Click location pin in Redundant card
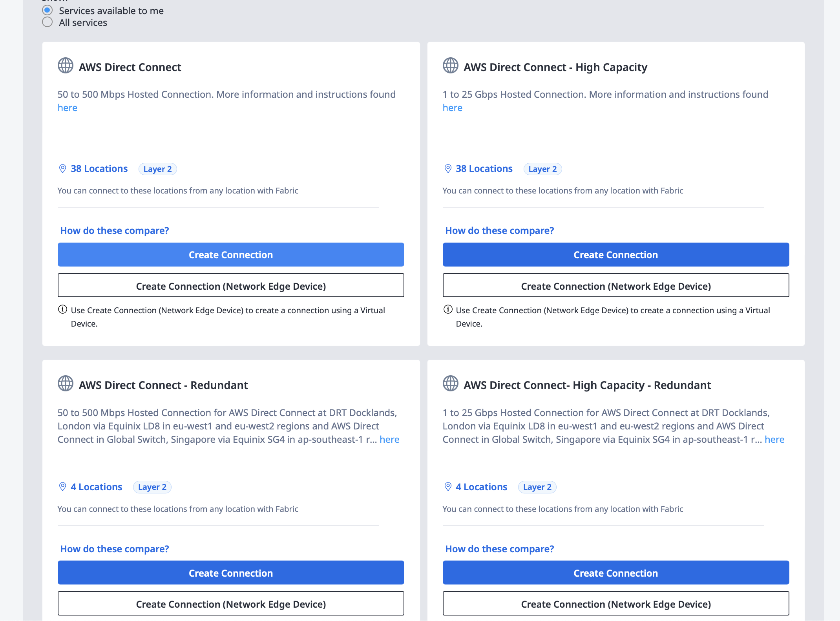This screenshot has width=840, height=621. 62,487
